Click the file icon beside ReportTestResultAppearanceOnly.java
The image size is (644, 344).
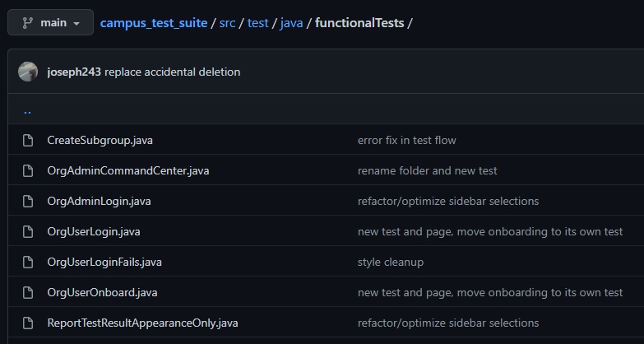[x=28, y=323]
